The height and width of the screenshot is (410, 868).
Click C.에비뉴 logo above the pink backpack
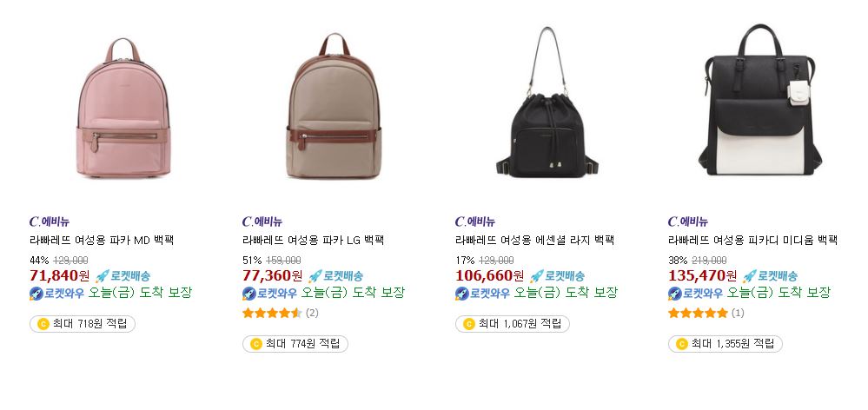click(50, 222)
